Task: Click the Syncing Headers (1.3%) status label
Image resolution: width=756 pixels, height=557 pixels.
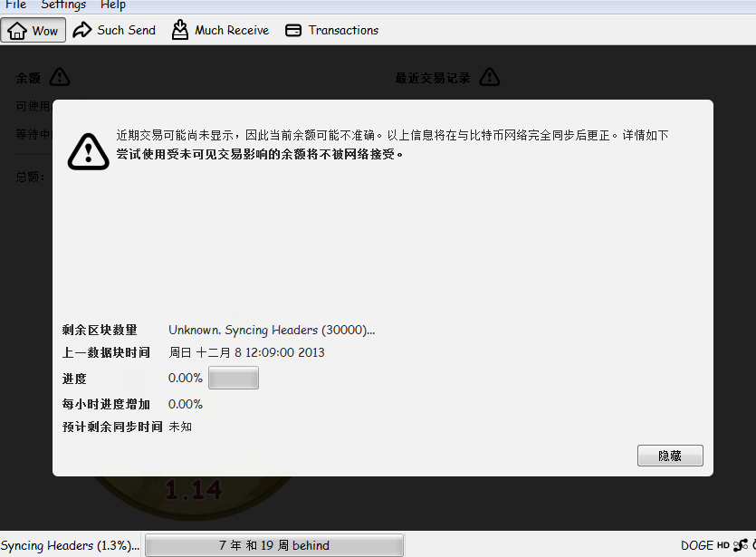Action: (x=70, y=545)
